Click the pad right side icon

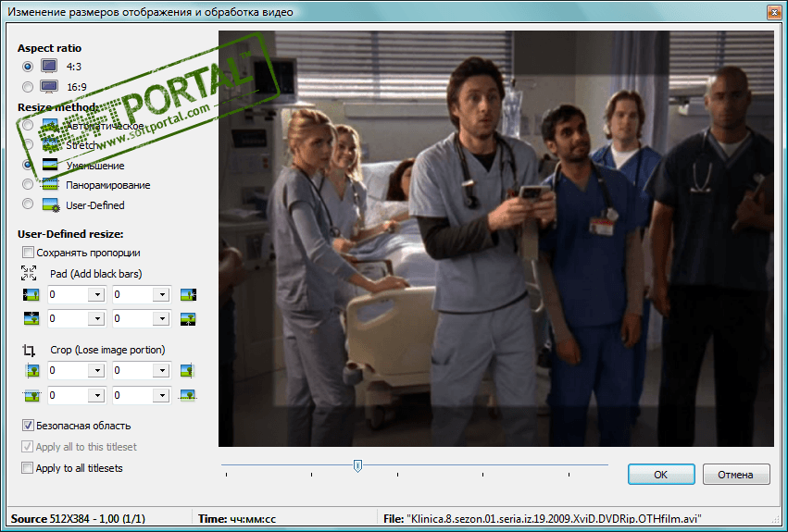coord(189,294)
